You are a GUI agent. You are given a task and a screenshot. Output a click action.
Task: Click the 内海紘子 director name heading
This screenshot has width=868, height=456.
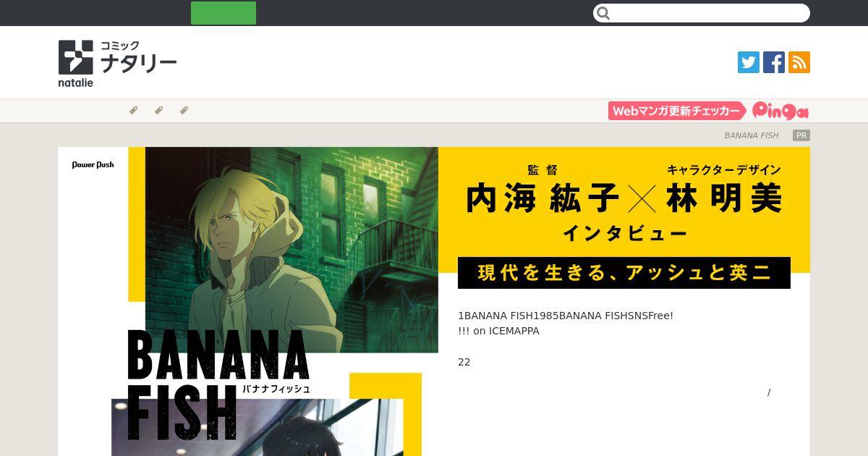click(x=542, y=198)
